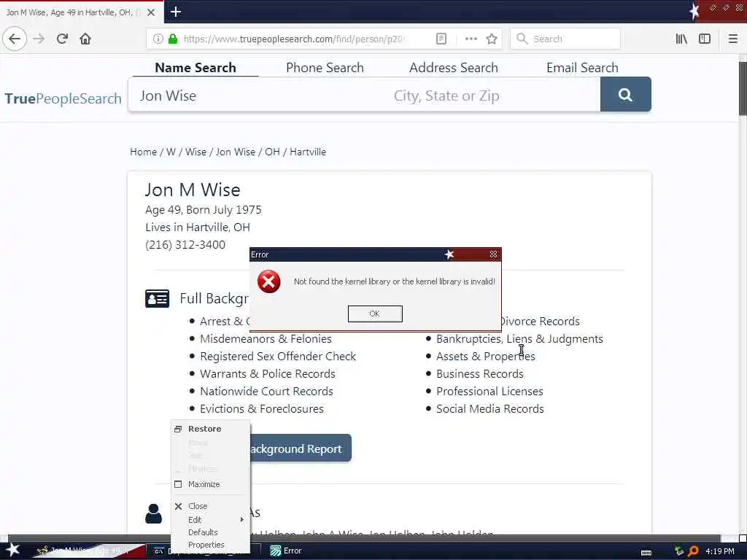Click Warrants & Police Records item
The image size is (747, 560).
(268, 374)
